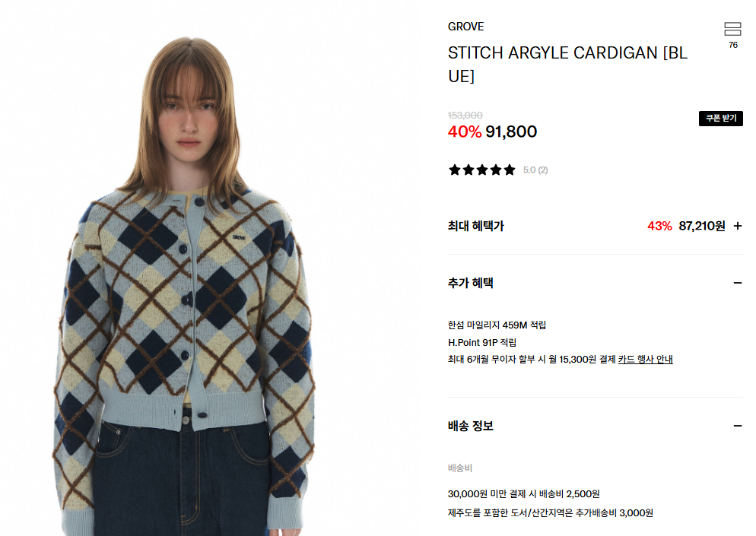Screen dimensions: 756x536
Task: Click the third star in the rating
Action: (x=482, y=170)
